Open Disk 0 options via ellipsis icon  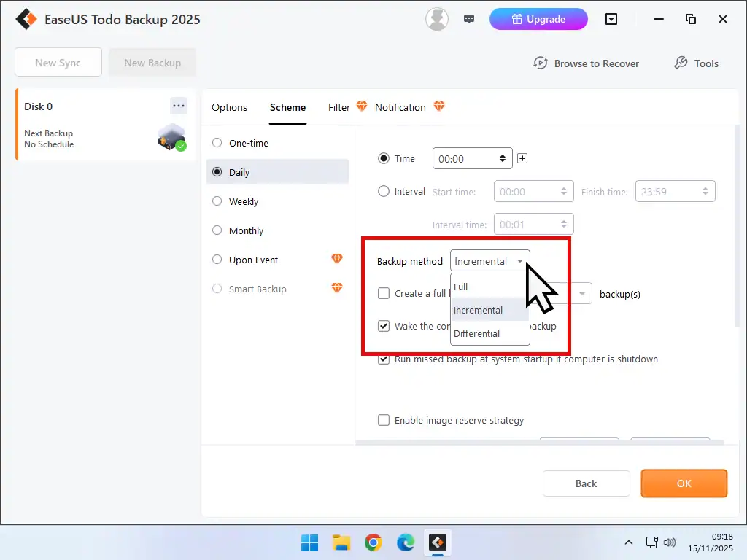(x=178, y=106)
